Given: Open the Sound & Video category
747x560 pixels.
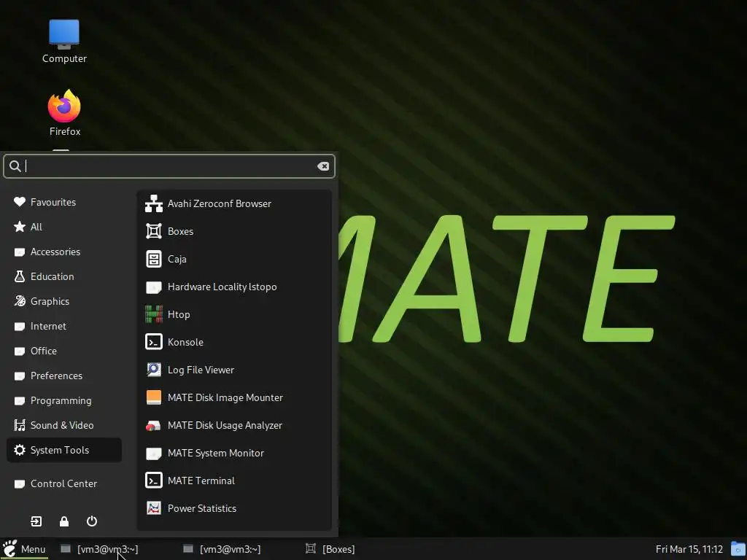Looking at the screenshot, I should tap(64, 425).
